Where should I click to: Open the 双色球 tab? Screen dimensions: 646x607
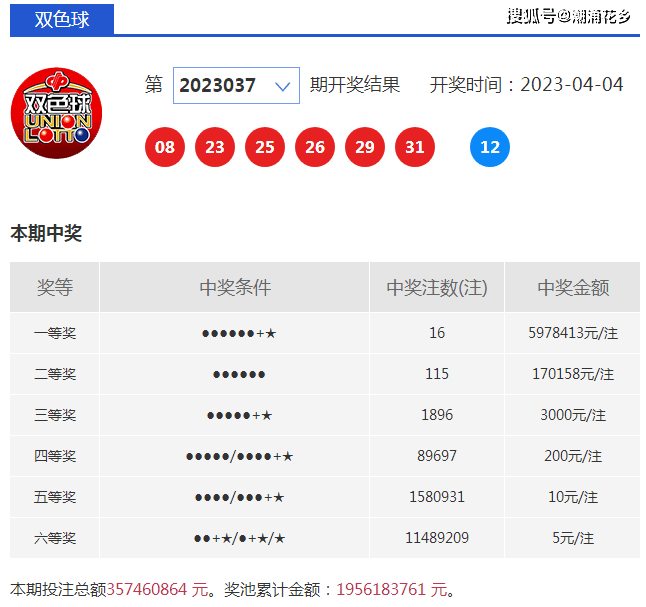62,19
